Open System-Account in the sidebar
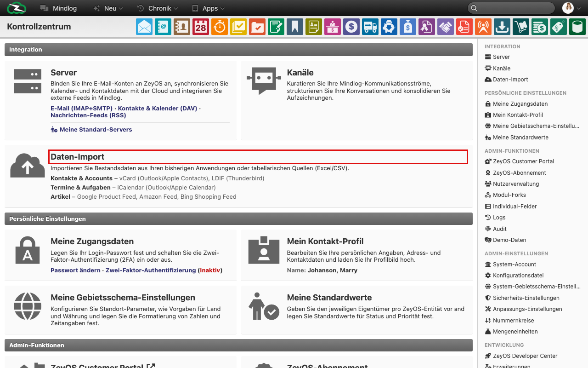 [x=510, y=264]
